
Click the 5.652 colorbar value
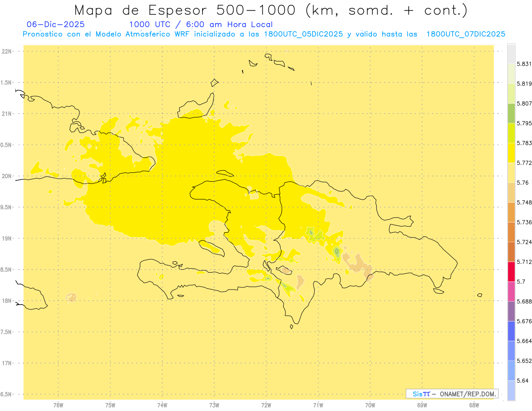tap(524, 361)
